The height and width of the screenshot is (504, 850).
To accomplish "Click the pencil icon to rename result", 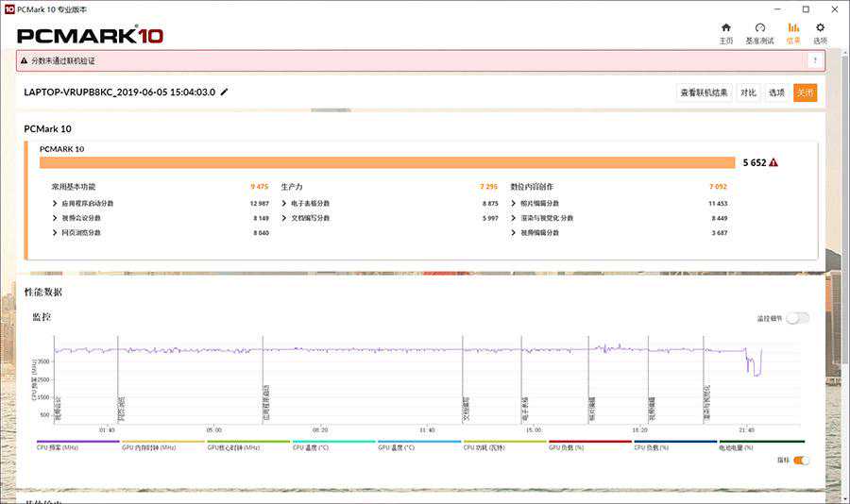I will (225, 92).
